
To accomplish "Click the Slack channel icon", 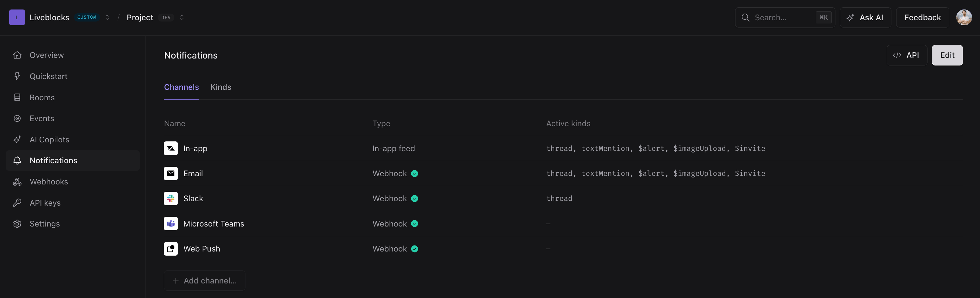I will [x=171, y=198].
